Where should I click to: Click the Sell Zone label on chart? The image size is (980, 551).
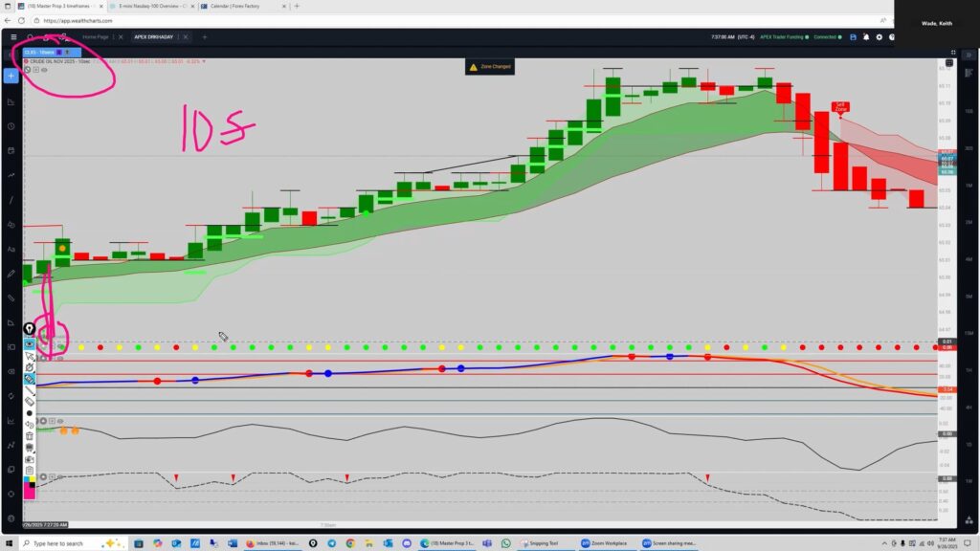pos(840,107)
